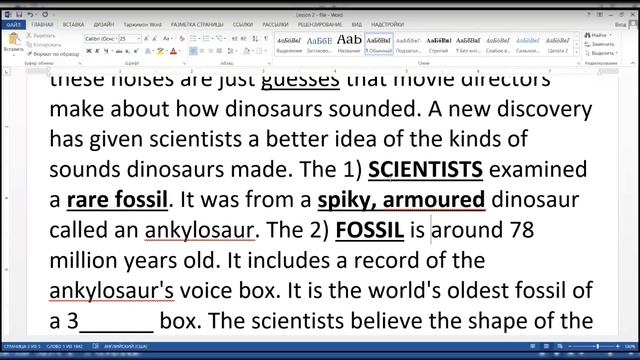Switch to РАЗМЕТКА СТРАНИЦЫ tab

pyautogui.click(x=197, y=25)
